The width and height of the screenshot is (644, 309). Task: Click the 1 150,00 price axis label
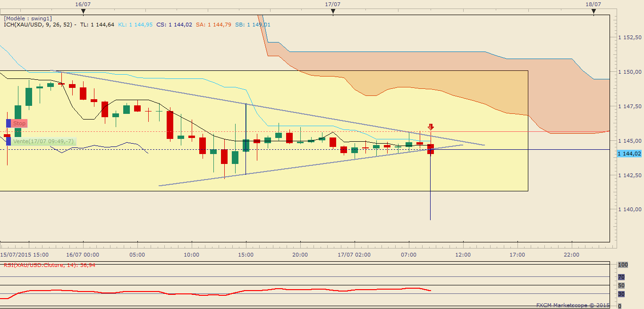click(630, 72)
